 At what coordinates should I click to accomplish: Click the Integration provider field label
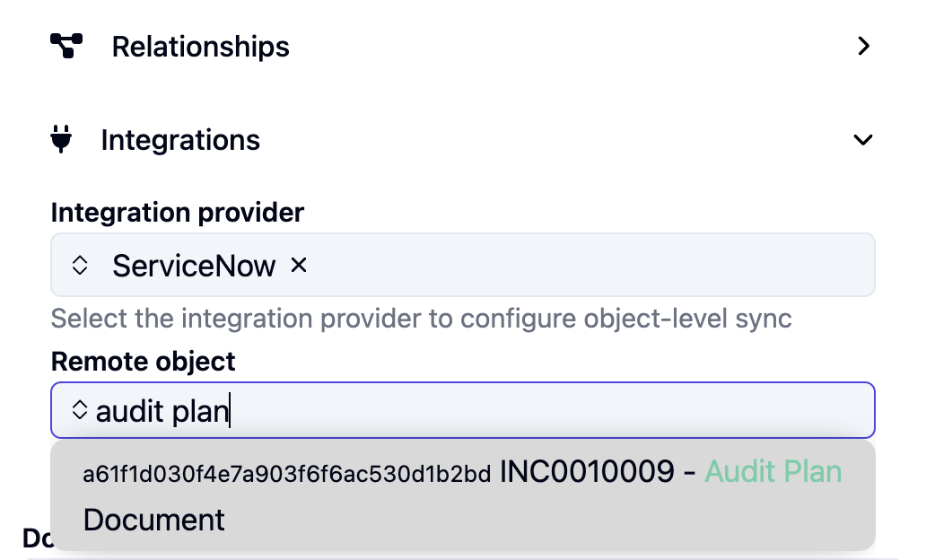pyautogui.click(x=177, y=213)
